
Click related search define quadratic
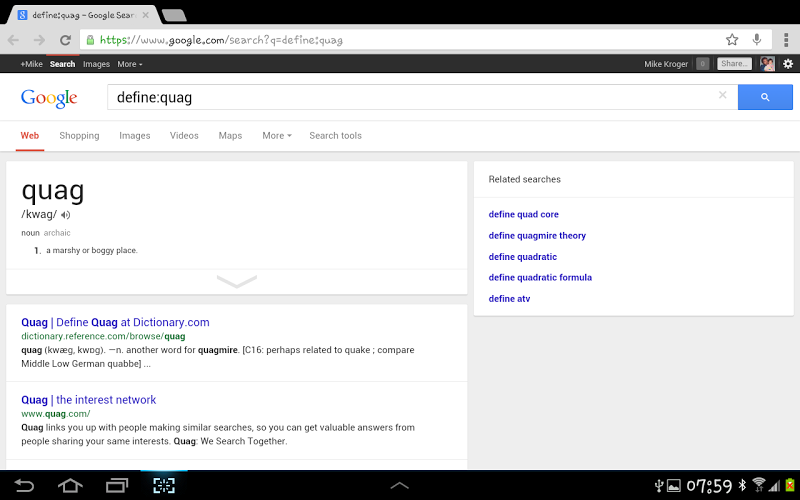click(522, 257)
